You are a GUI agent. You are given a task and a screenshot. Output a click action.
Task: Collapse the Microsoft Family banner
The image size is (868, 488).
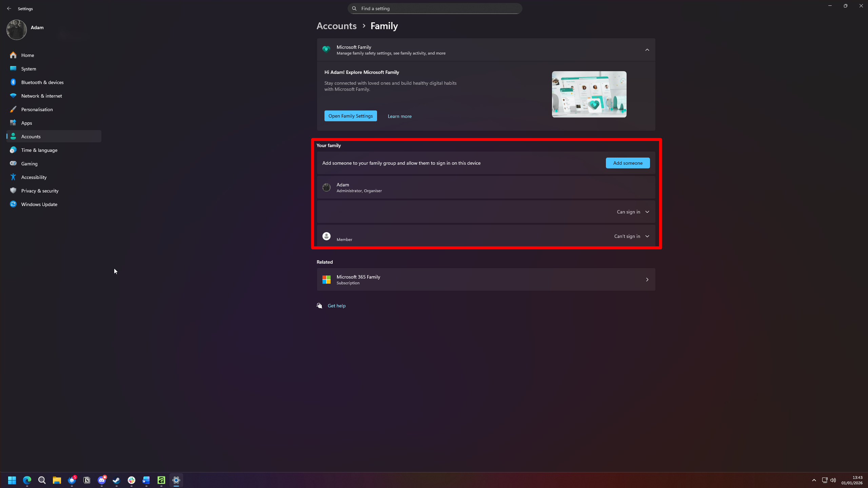click(x=647, y=49)
